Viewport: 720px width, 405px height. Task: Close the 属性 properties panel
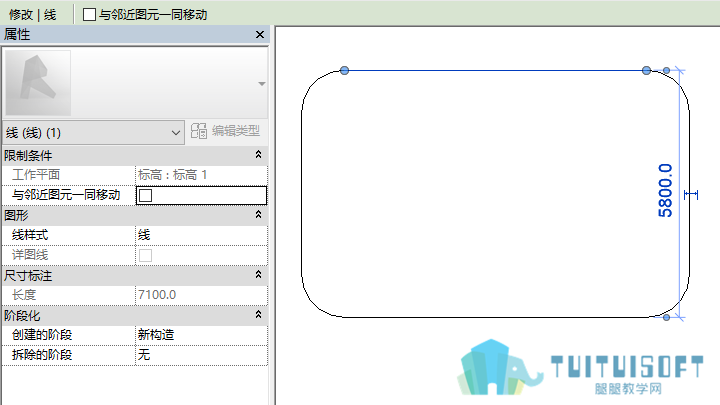point(260,34)
